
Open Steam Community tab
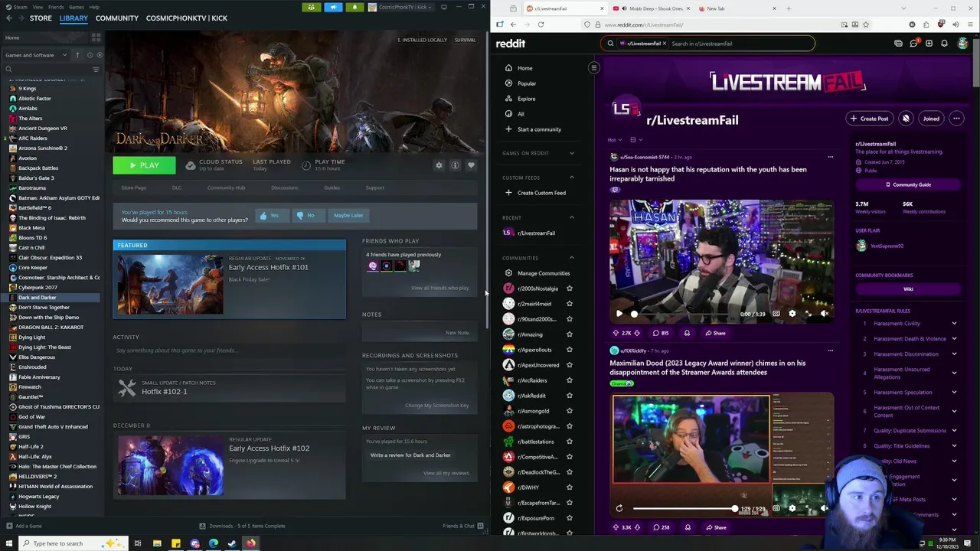pos(117,18)
